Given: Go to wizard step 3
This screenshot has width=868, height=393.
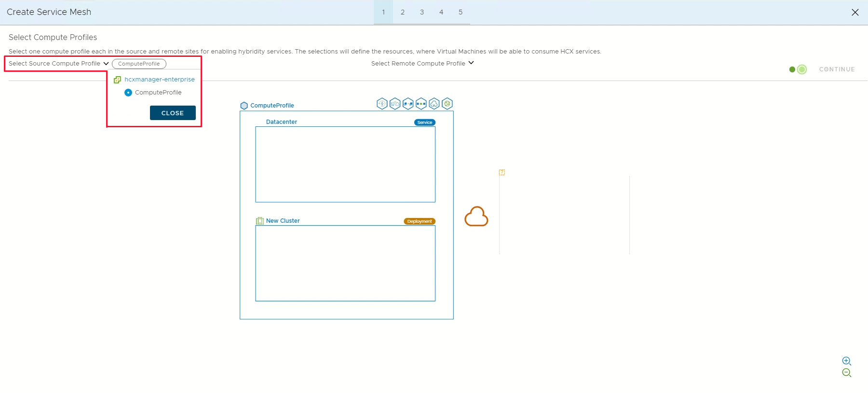Looking at the screenshot, I should pyautogui.click(x=422, y=12).
